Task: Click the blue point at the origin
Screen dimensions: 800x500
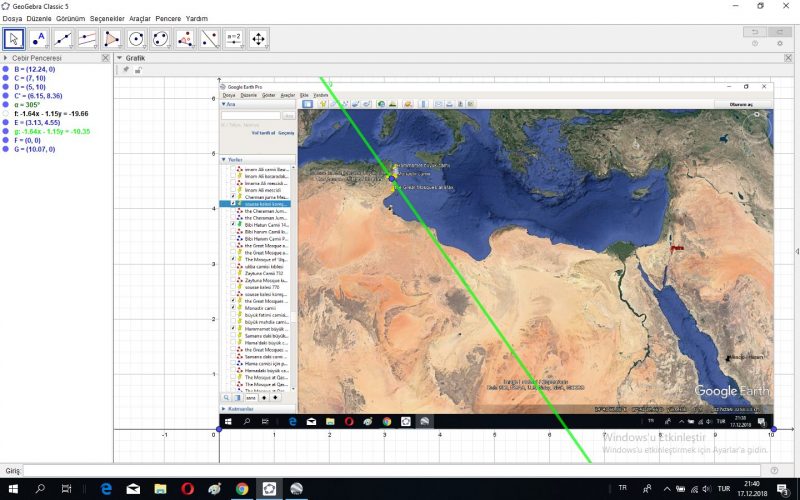Action: [x=219, y=430]
